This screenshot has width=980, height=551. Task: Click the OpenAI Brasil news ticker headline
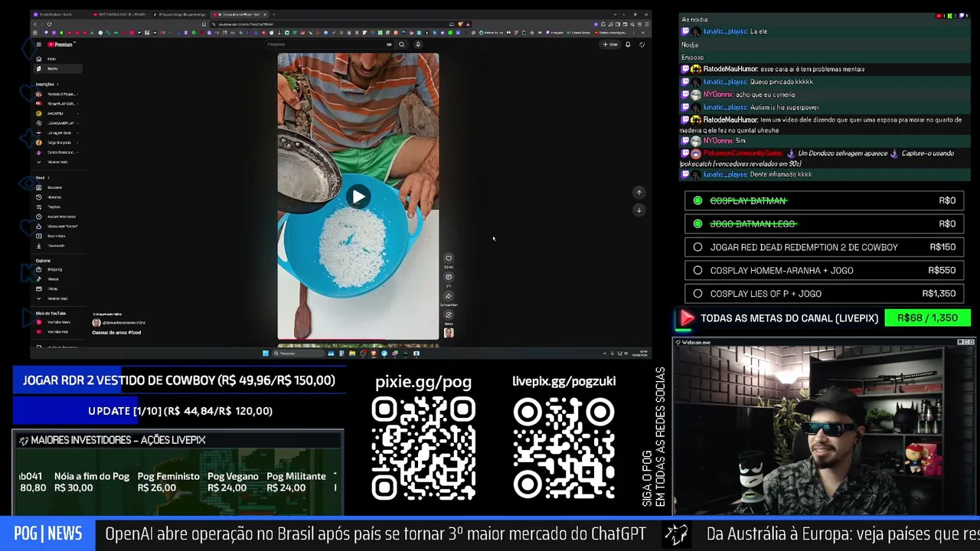click(375, 533)
